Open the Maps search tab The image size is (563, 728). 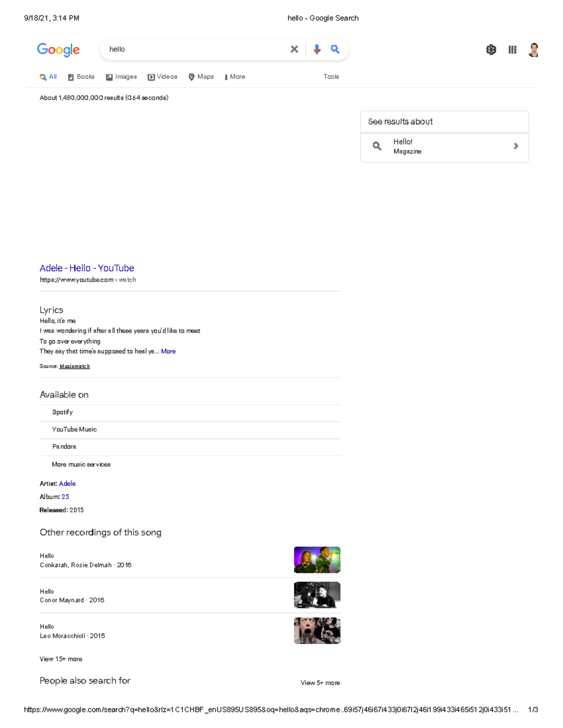pos(201,76)
